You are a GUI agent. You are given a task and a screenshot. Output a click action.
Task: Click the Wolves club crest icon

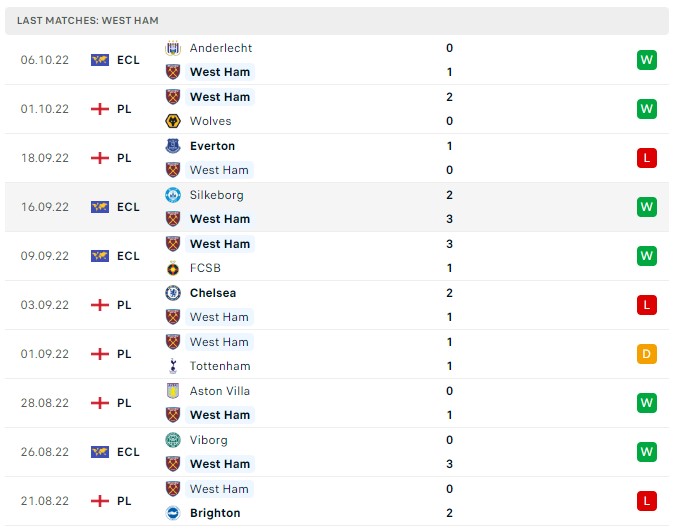(x=172, y=121)
